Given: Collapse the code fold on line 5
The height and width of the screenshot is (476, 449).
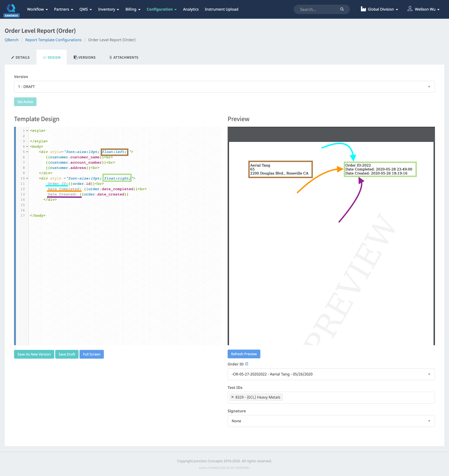Looking at the screenshot, I should 27,152.
